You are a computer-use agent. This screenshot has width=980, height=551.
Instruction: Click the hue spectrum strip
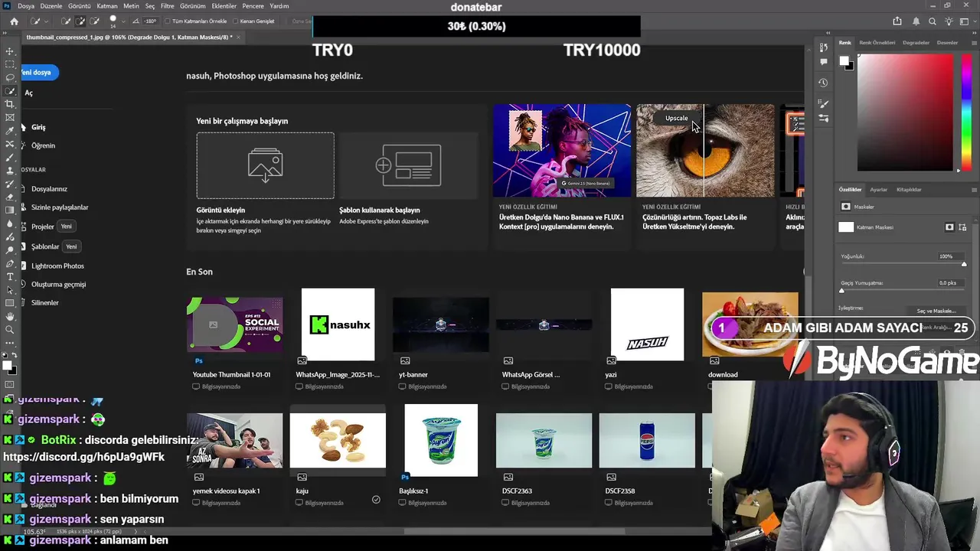[966, 111]
